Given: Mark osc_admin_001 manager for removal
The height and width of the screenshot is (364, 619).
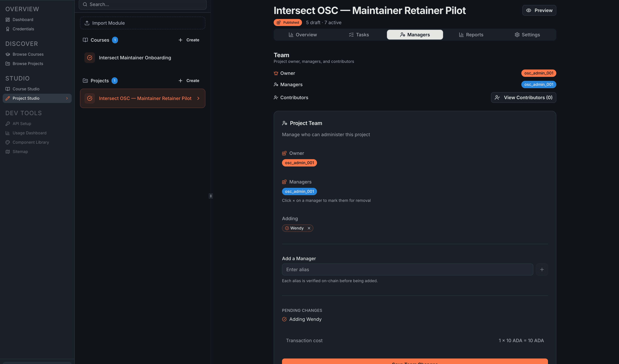Looking at the screenshot, I should [299, 191].
